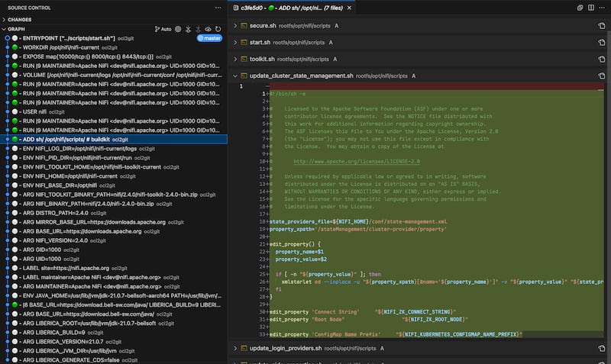
Task: Open editor more actions ellipsis
Action: coord(602,8)
